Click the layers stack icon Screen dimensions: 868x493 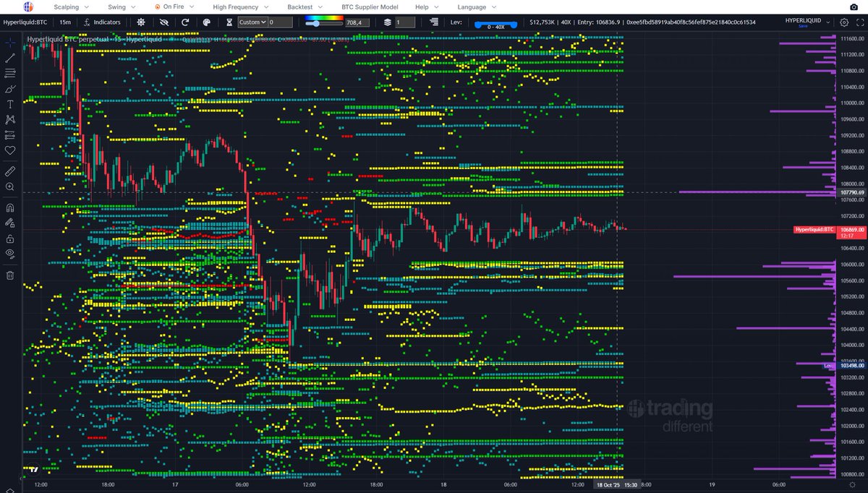click(x=388, y=22)
